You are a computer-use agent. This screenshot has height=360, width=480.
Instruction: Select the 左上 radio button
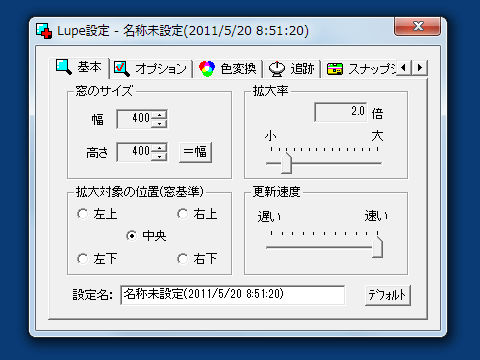83,214
